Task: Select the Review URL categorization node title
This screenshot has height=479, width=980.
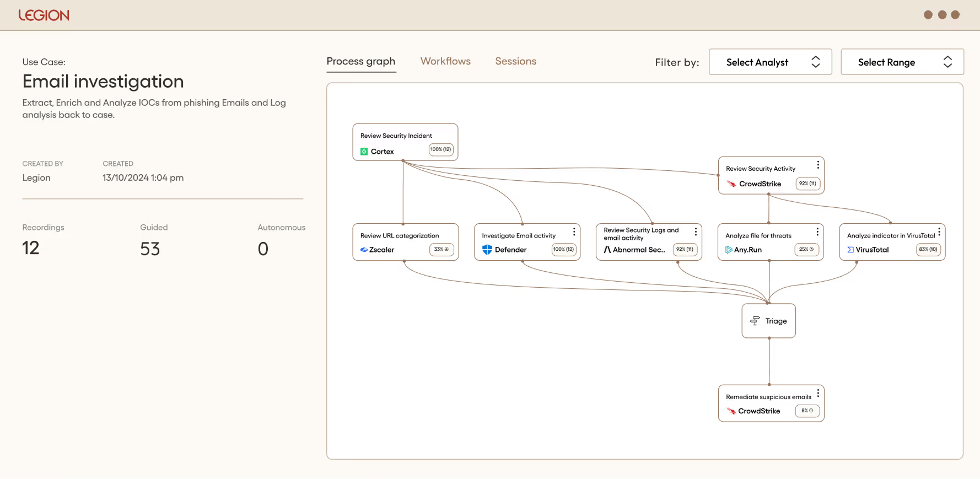Action: tap(400, 235)
